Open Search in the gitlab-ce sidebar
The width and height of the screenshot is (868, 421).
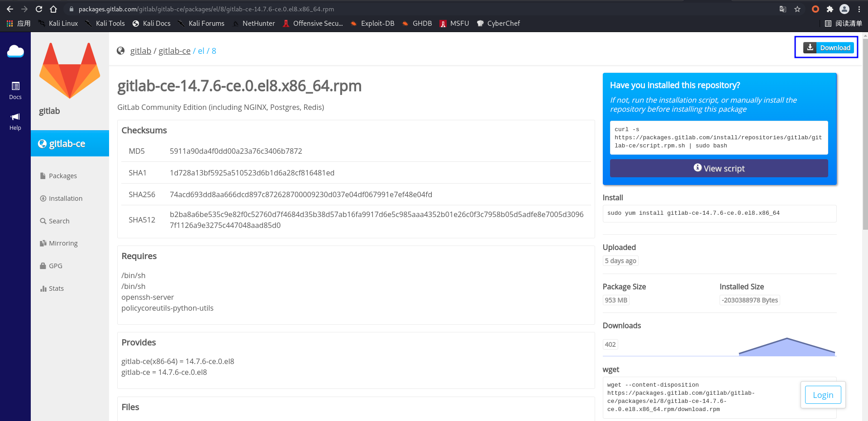(x=59, y=221)
